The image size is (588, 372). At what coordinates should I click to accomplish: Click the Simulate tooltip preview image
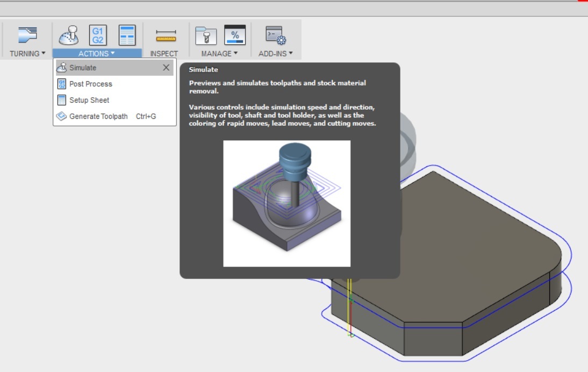coord(287,204)
